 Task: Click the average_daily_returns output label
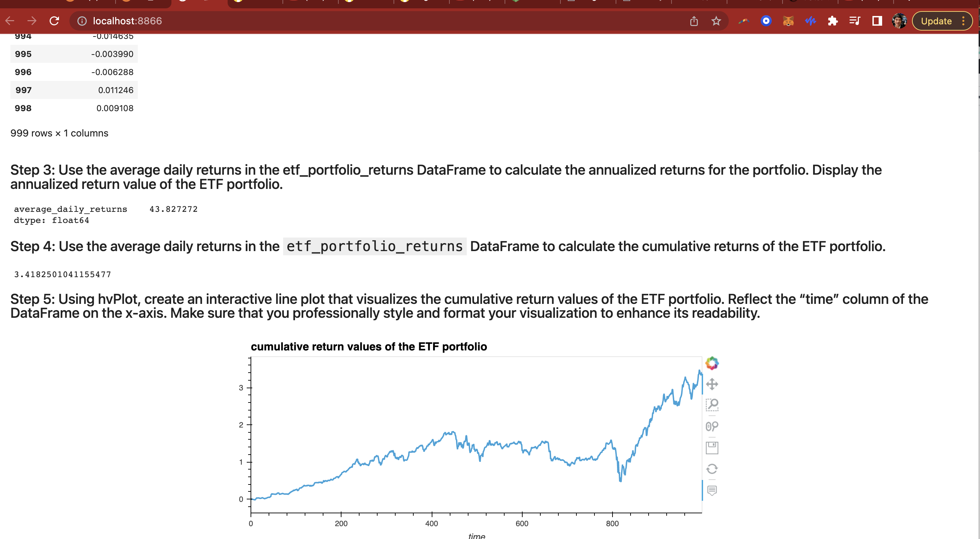[70, 209]
